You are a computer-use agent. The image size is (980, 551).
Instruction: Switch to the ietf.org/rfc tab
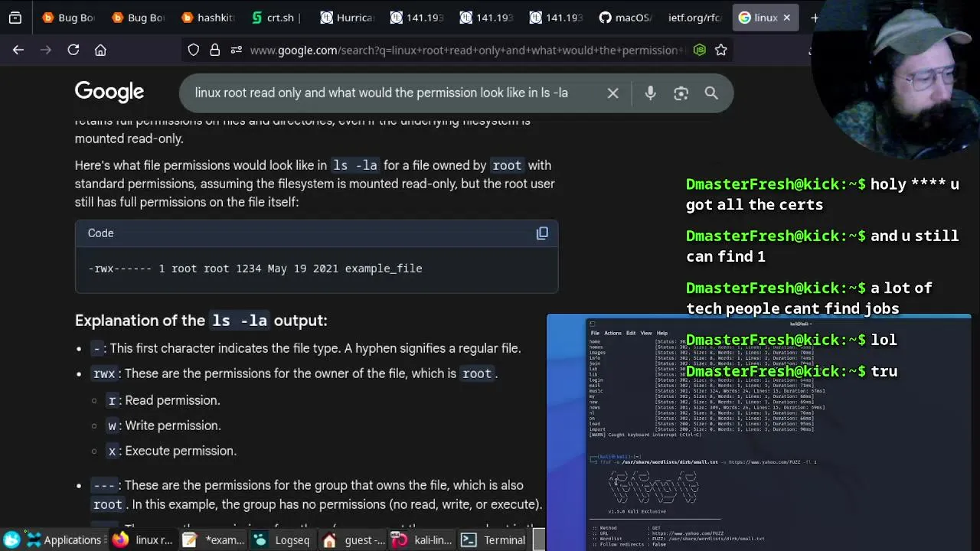(694, 18)
